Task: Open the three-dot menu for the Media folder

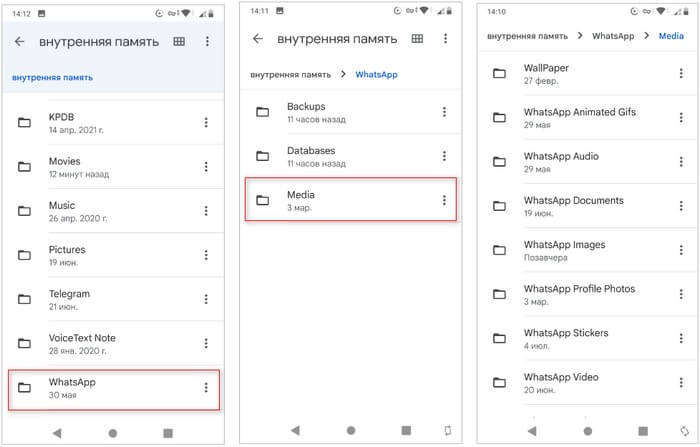Action: 444,200
